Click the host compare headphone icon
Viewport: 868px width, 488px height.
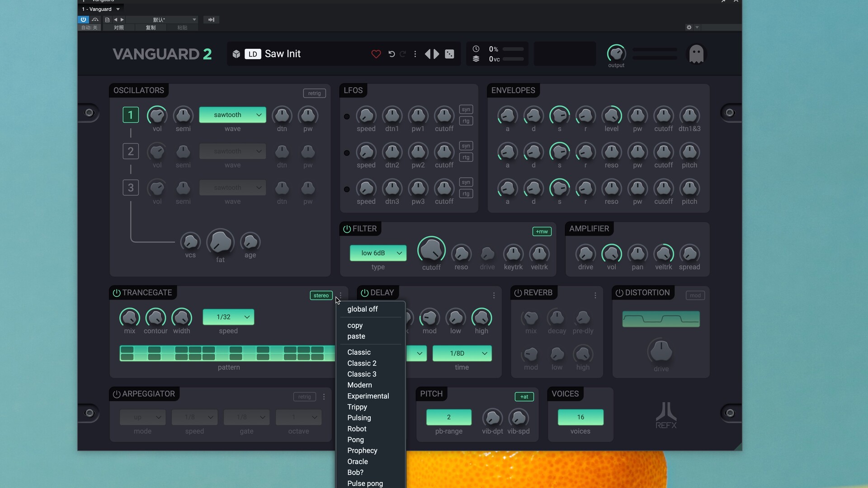pos(95,19)
